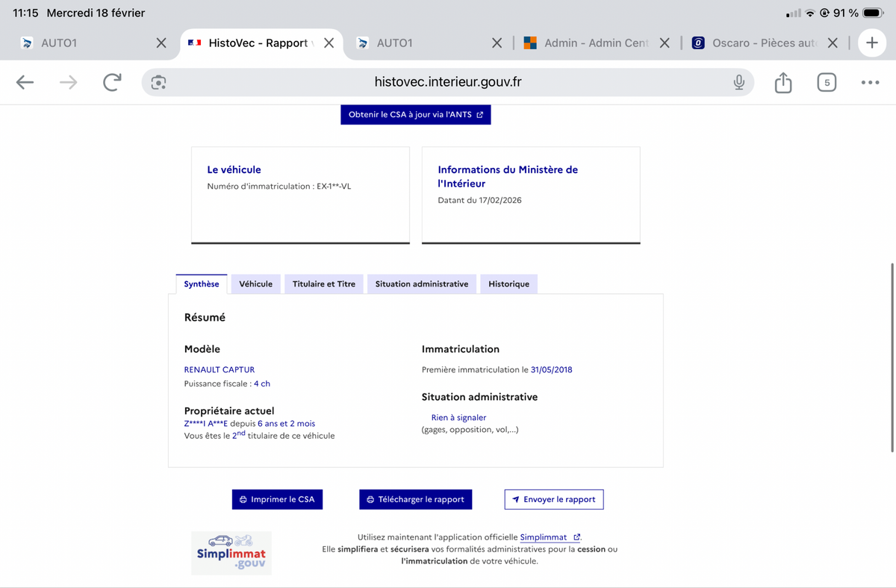Click inside the address bar
896x588 pixels.
[x=448, y=82]
